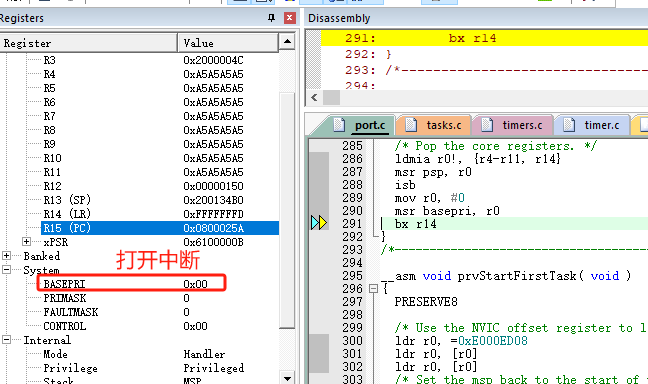The width and height of the screenshot is (648, 384).
Task: Click the timers.c file icon
Action: (x=487, y=124)
